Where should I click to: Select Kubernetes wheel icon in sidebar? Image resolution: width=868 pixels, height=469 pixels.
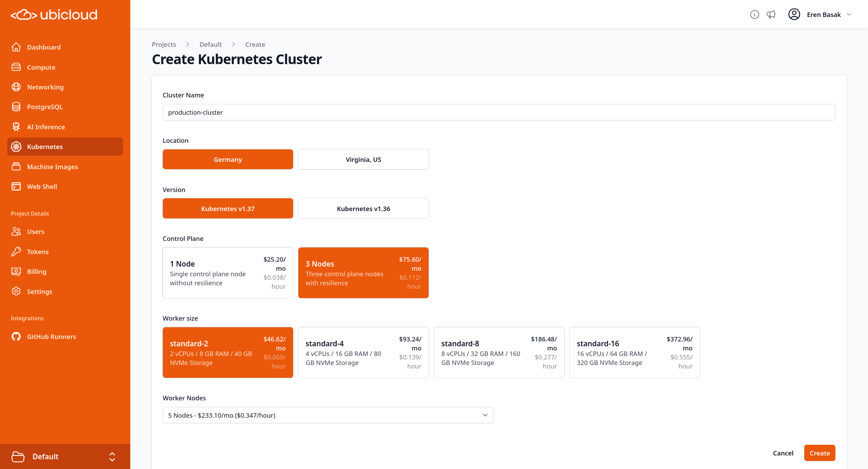click(16, 147)
